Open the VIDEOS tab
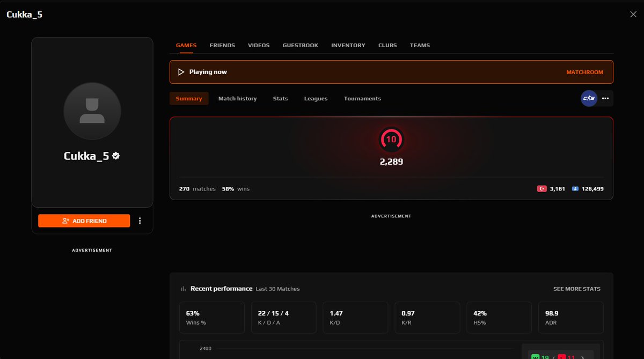The image size is (644, 359). coord(259,46)
